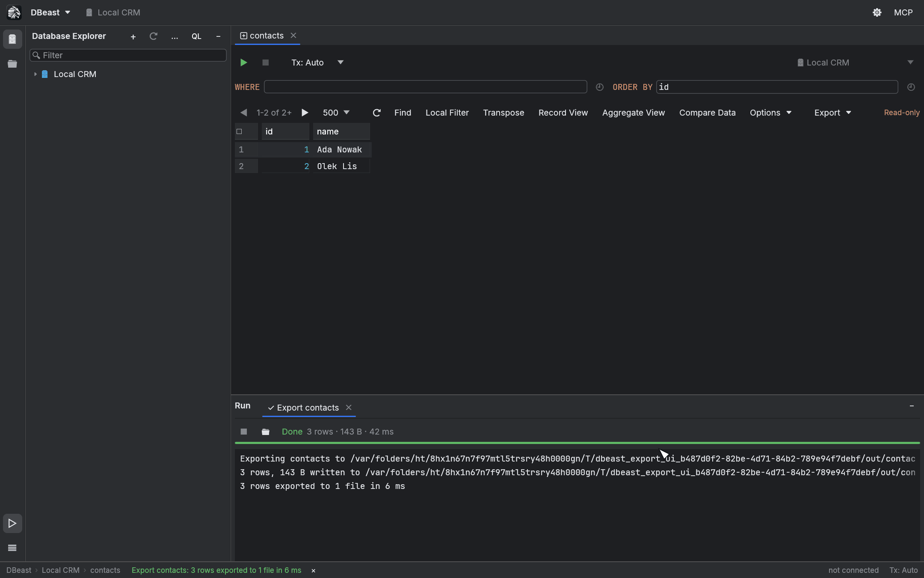
Task: Minimize the Run panel
Action: pos(912,406)
